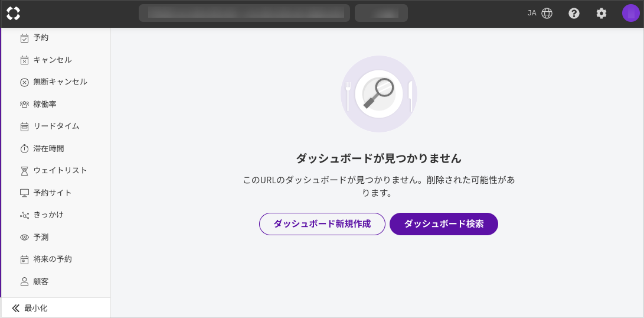Click the purple user avatar
Image resolution: width=644 pixels, height=318 pixels.
[630, 13]
